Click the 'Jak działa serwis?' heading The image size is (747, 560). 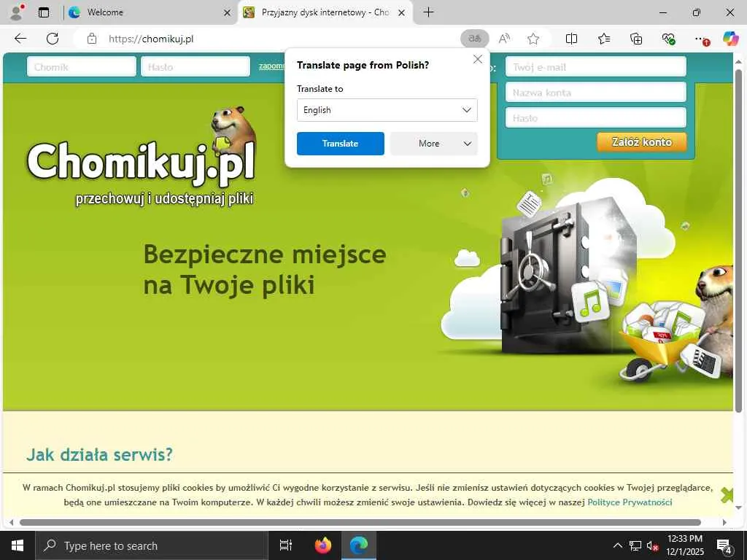(x=99, y=454)
